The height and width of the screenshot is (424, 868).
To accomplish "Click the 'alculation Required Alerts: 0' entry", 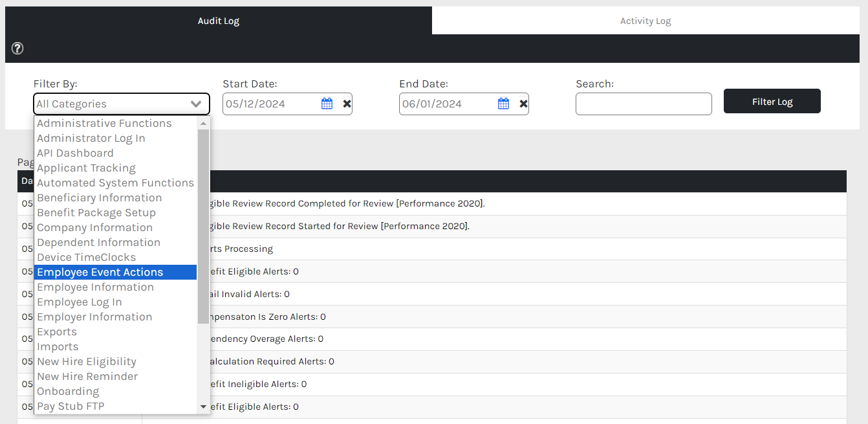I will click(432, 362).
